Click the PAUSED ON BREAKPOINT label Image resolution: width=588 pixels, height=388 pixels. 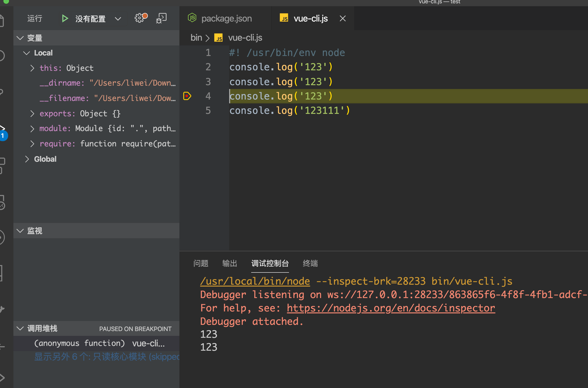click(x=135, y=329)
